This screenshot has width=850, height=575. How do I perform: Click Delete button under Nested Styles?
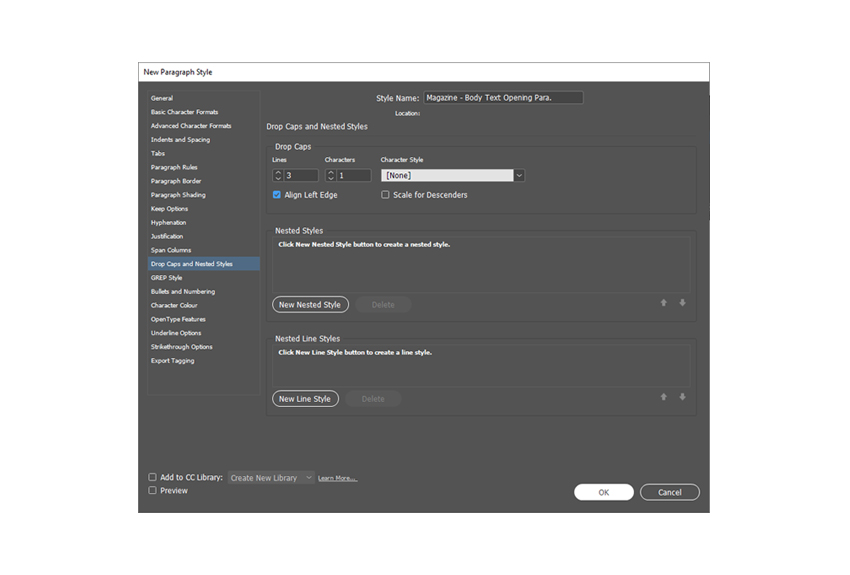click(383, 305)
